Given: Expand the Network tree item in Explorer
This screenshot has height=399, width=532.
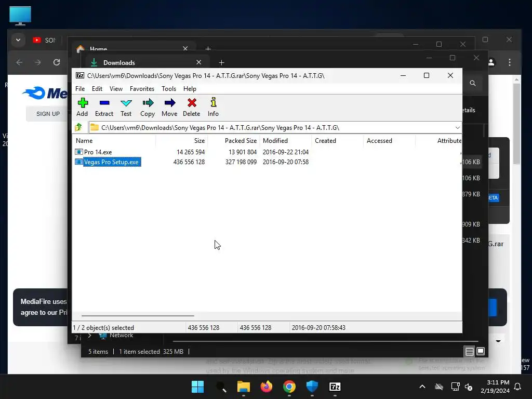Looking at the screenshot, I should coord(89,335).
